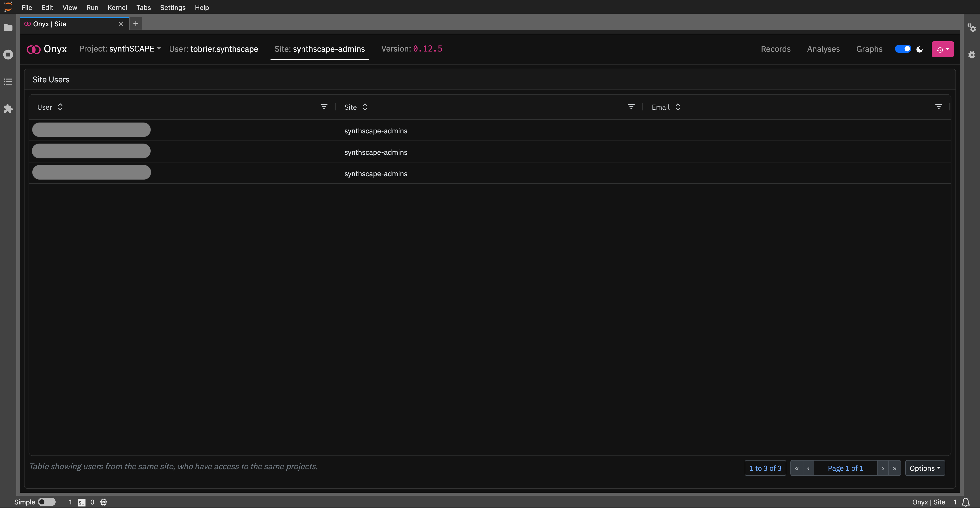Switch to the Graphs page
This screenshot has width=980, height=508.
tap(869, 49)
